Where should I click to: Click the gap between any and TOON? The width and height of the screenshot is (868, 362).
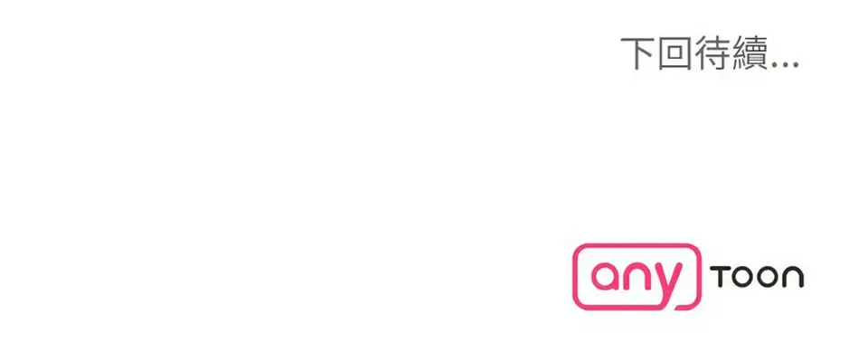706,277
